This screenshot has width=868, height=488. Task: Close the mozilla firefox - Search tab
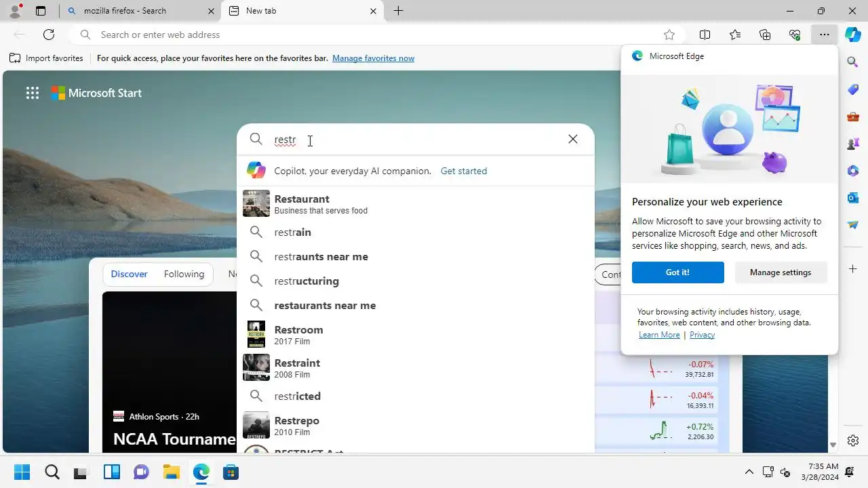[x=211, y=11]
